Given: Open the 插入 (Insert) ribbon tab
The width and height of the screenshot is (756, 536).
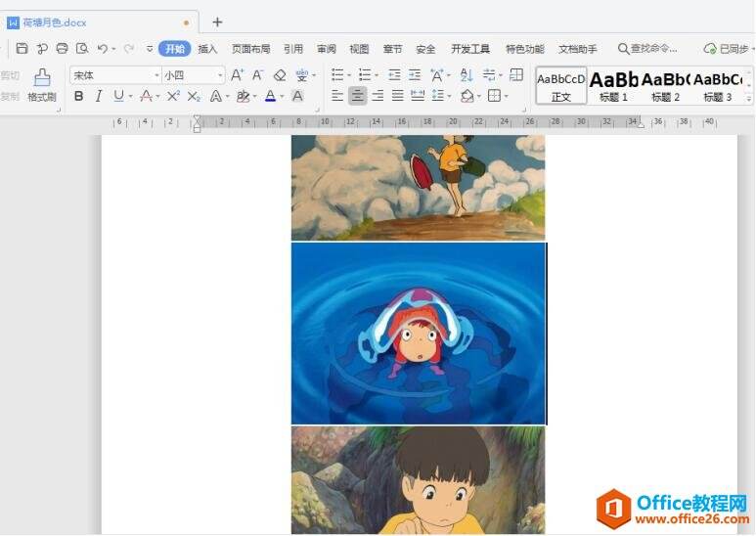Looking at the screenshot, I should click(207, 49).
